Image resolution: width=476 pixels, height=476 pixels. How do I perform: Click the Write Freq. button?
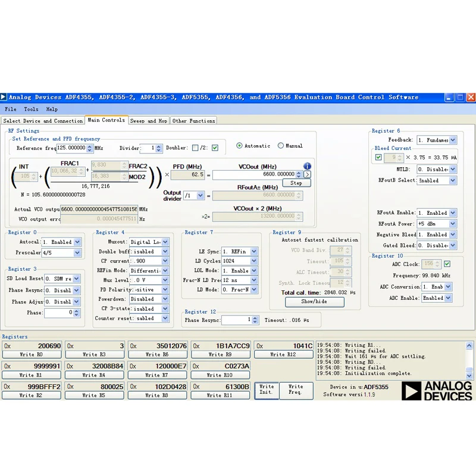tap(296, 390)
